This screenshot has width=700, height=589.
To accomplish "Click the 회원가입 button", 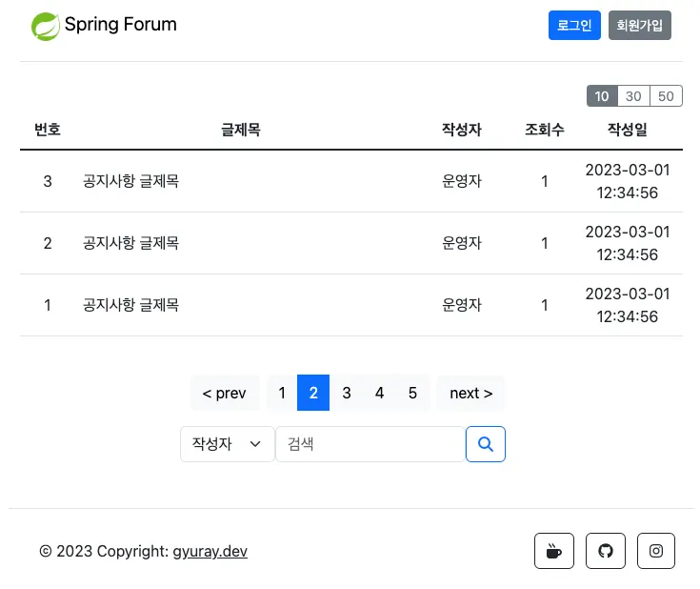I will (x=640, y=26).
